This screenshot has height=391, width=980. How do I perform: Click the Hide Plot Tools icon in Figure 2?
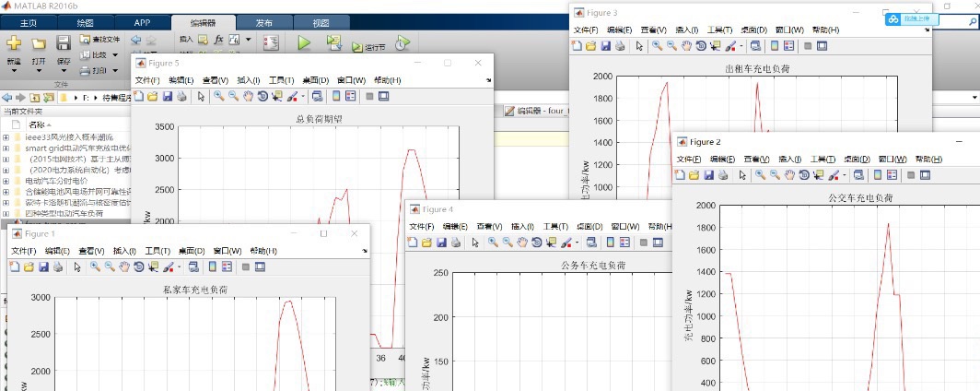coord(910,175)
